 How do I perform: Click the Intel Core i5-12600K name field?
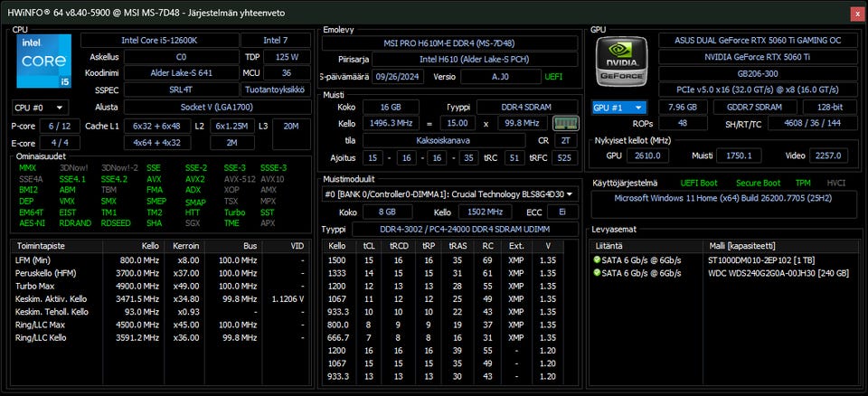pyautogui.click(x=160, y=41)
